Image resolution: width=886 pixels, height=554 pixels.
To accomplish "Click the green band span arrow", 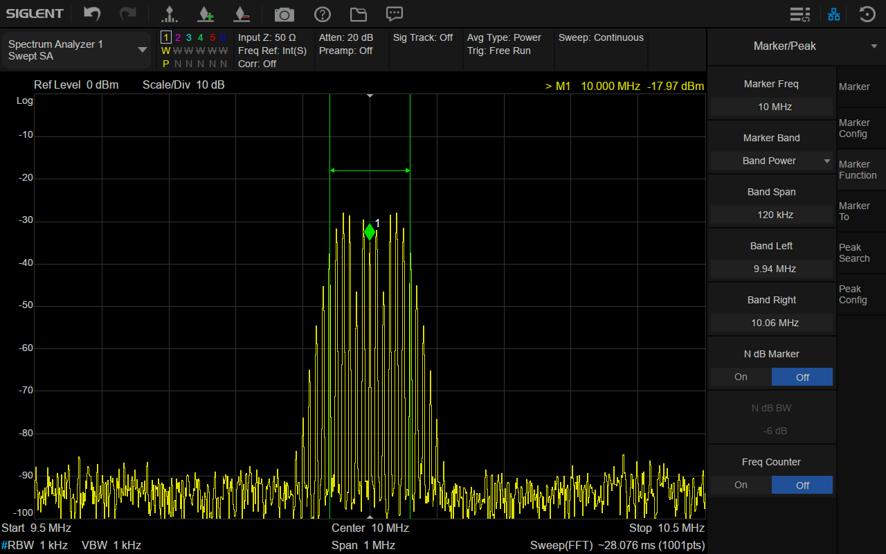I will pos(370,170).
